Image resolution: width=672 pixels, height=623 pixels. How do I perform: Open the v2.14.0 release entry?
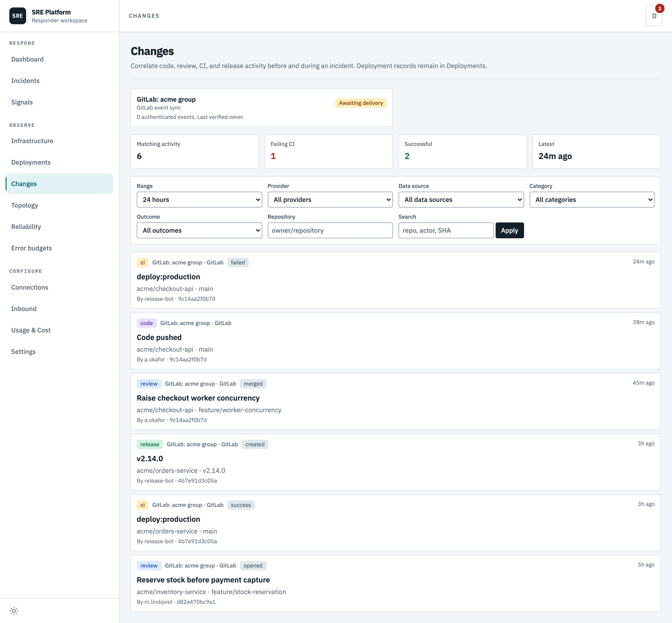pos(396,462)
